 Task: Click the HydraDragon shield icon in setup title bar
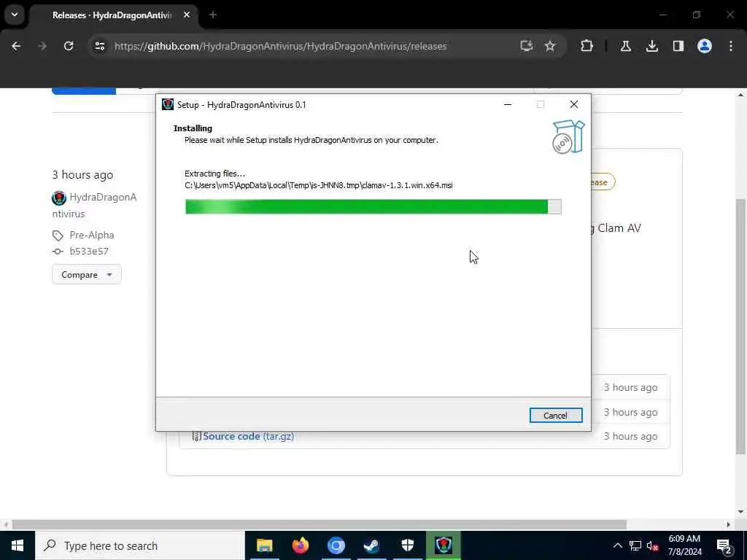point(168,104)
